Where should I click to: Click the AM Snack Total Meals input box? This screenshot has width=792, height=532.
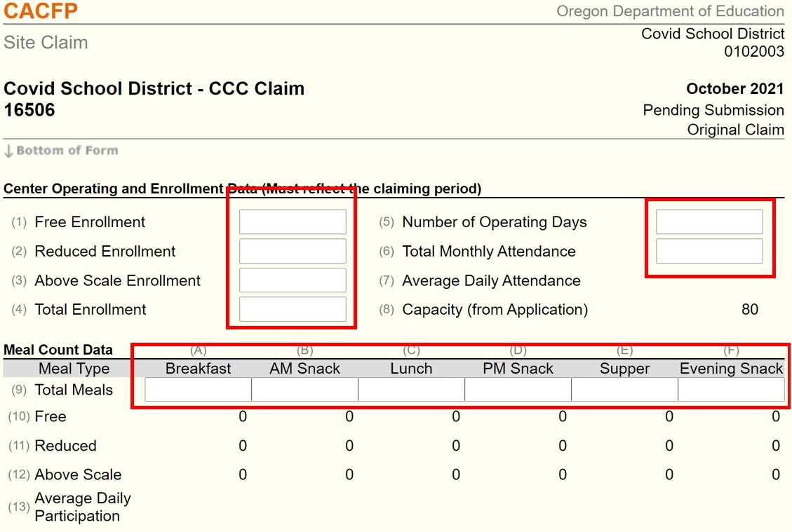point(304,388)
